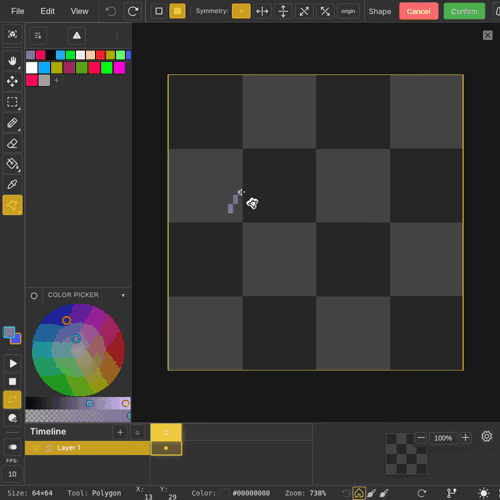Click the alpha transparency slider
This screenshot has height=500, width=500.
[78, 416]
